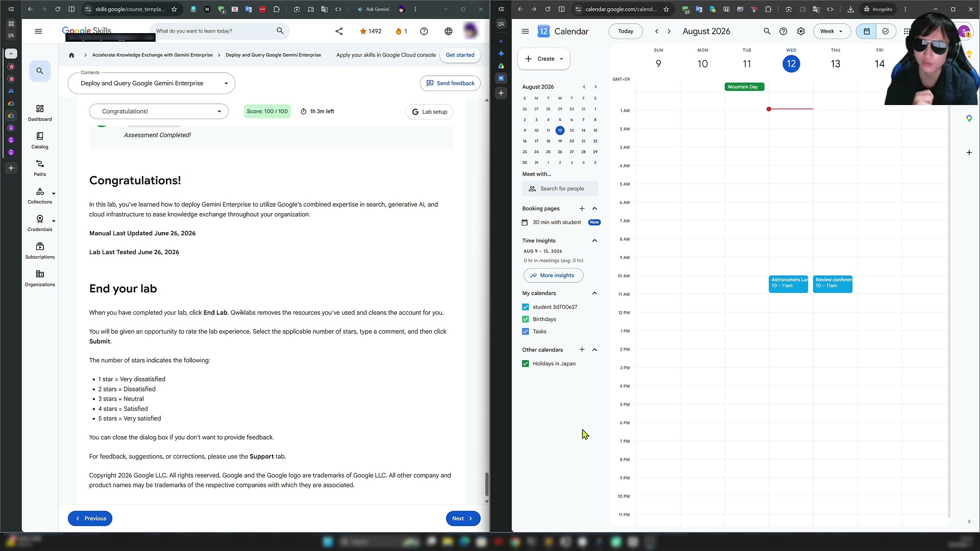980x551 pixels.
Task: Select August 20 in mini calendar
Action: click(572, 141)
